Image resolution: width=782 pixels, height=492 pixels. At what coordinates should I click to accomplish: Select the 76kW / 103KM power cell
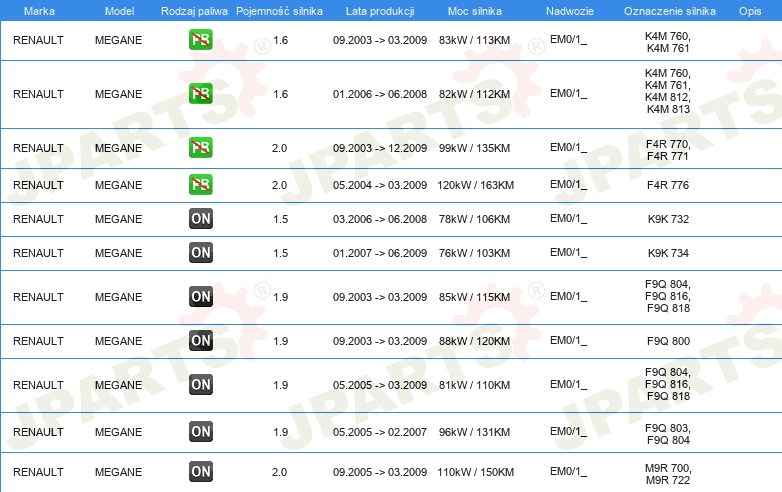tap(474, 253)
